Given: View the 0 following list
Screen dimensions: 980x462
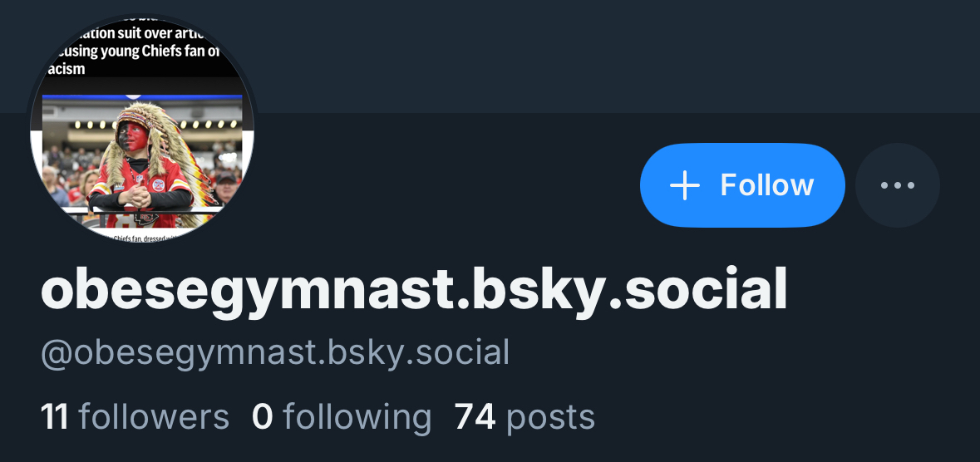Looking at the screenshot, I should click(x=342, y=417).
